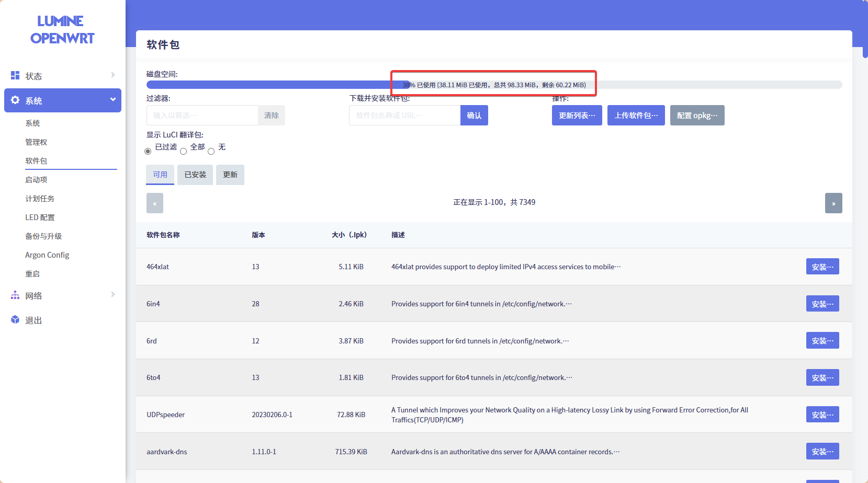Image resolution: width=868 pixels, height=483 pixels.
Task: Collapse the 系统 menu chevron
Action: tap(113, 100)
